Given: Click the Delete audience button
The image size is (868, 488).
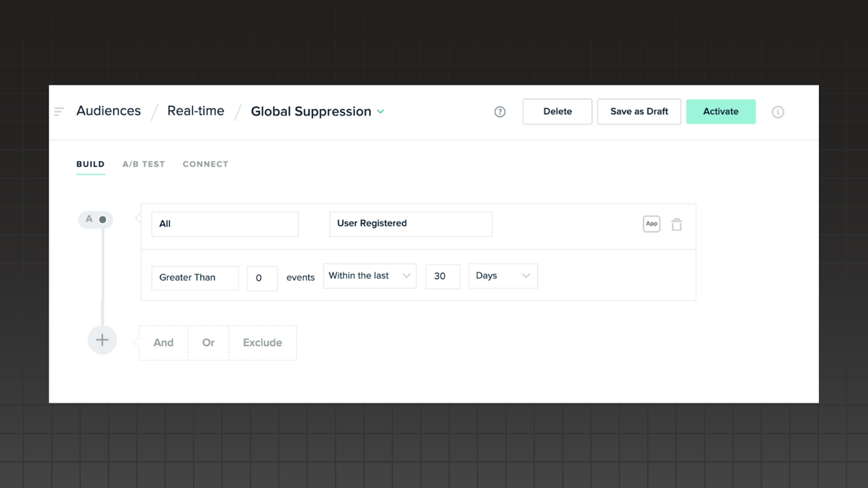Looking at the screenshot, I should click(557, 111).
